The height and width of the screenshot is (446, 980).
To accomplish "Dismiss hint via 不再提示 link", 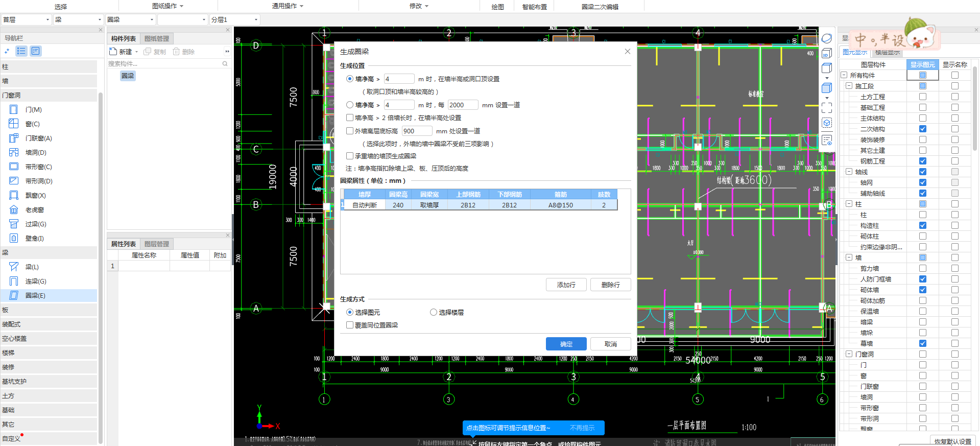I will [582, 428].
